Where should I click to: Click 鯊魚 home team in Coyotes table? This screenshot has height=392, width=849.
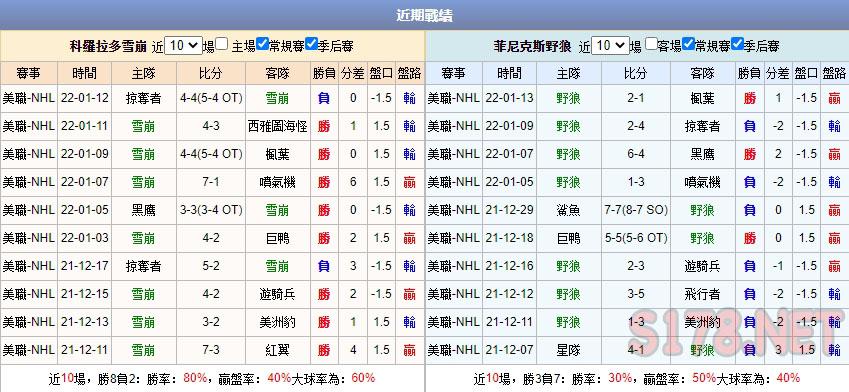pyautogui.click(x=568, y=210)
